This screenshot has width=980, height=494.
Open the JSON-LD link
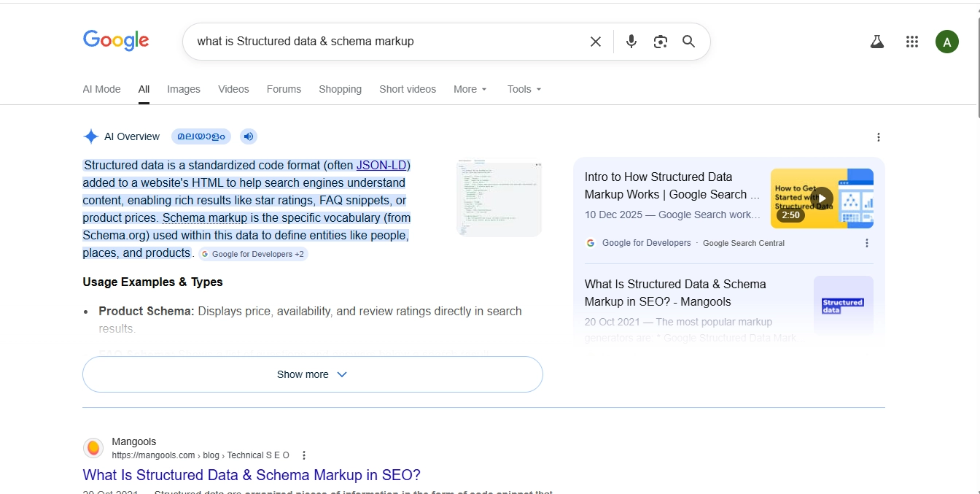pyautogui.click(x=383, y=166)
